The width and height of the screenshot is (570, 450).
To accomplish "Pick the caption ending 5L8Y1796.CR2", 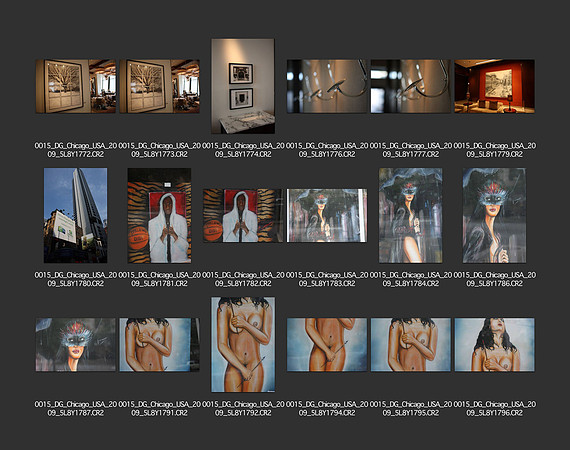I will 495,409.
